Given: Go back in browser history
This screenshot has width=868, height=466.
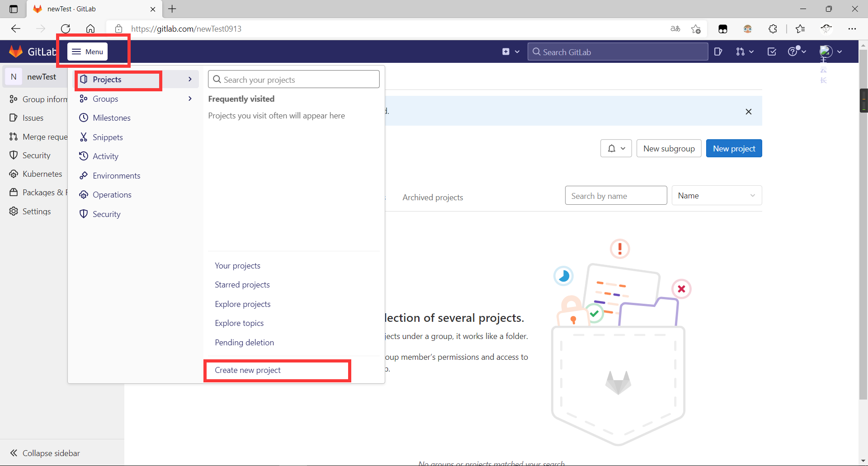Looking at the screenshot, I should coord(16,28).
